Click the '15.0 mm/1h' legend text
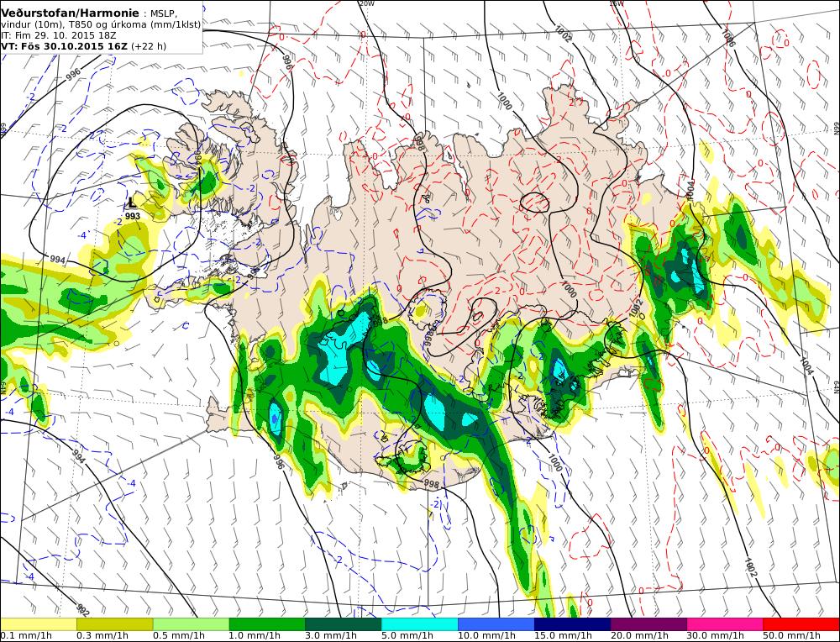The image size is (840, 642). [563, 635]
